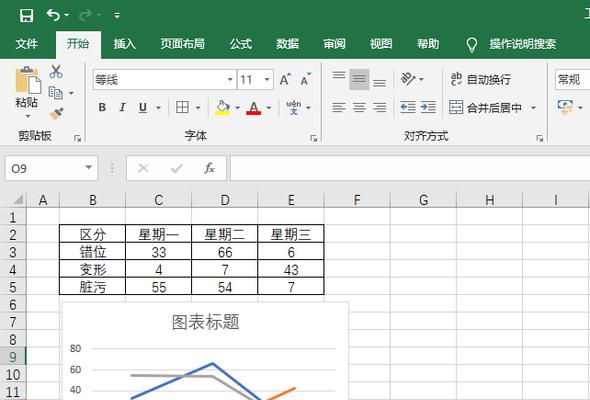Viewport: 590px width, 400px height.
Task: Toggle underline formatting
Action: click(143, 108)
